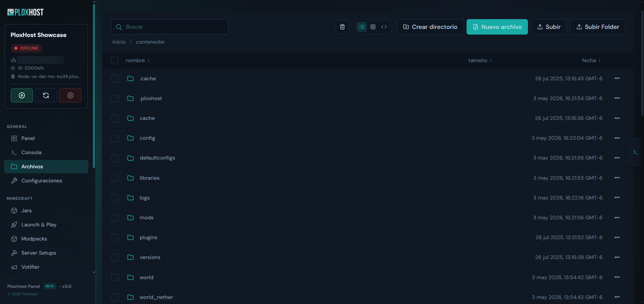This screenshot has height=304, width=644.
Task: Create a file with Nuevo archivo
Action: pyautogui.click(x=497, y=27)
